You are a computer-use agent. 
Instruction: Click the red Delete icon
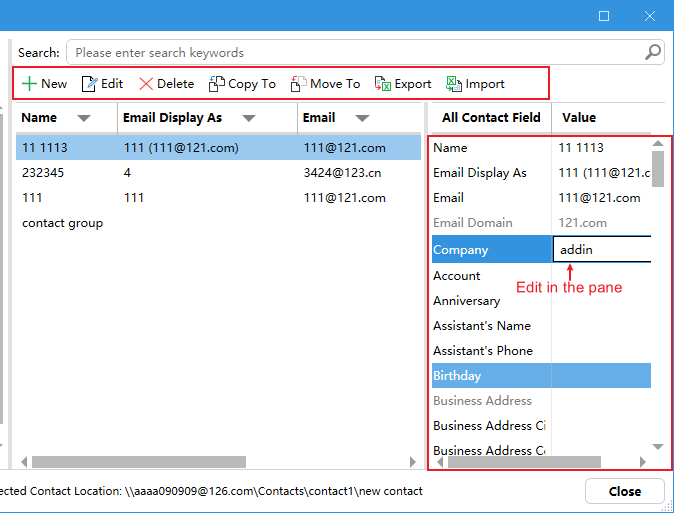[146, 84]
